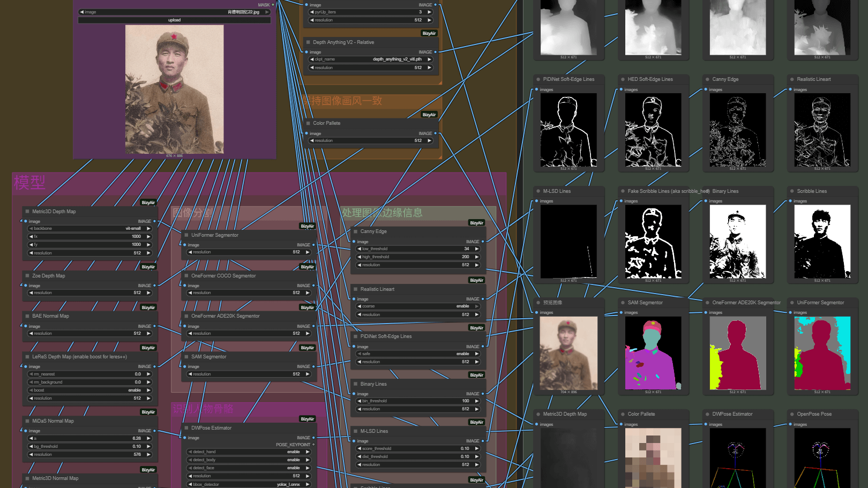The image size is (868, 488).
Task: Open the ckpt_name depth_anything_v2_vitl.pth selector
Action: 371,59
